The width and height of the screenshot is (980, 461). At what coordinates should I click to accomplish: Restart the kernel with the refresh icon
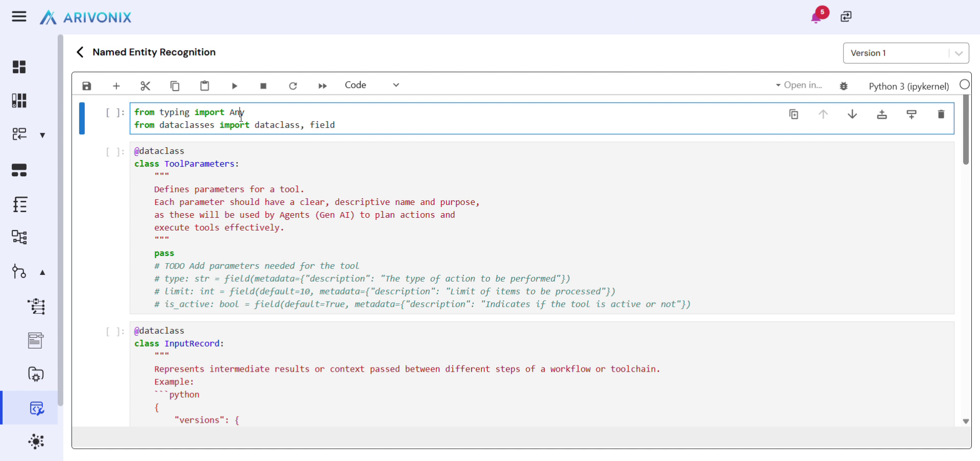[293, 86]
